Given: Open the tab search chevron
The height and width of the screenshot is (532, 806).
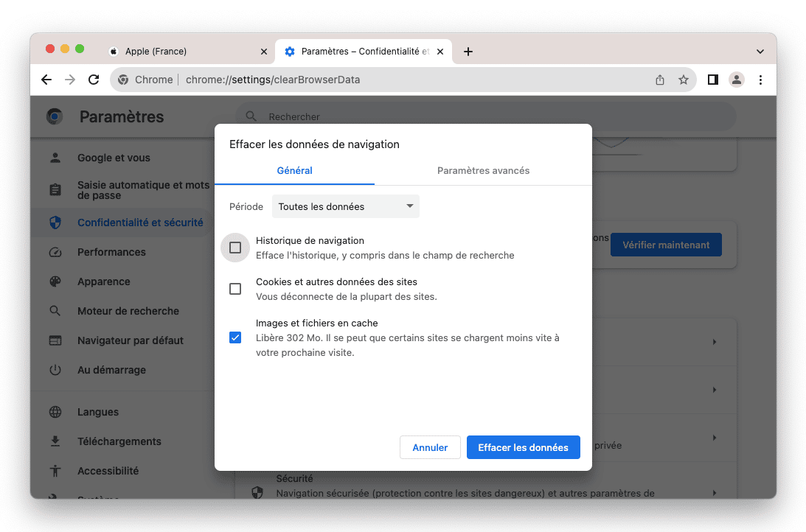Looking at the screenshot, I should click(760, 52).
